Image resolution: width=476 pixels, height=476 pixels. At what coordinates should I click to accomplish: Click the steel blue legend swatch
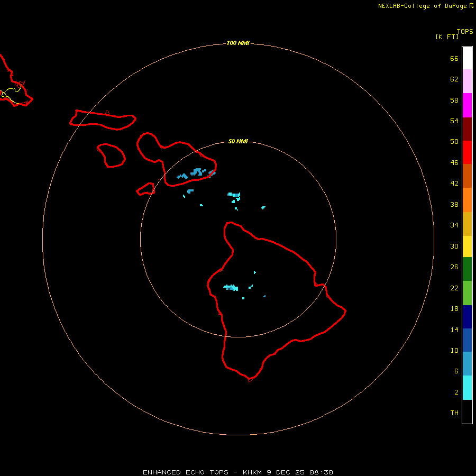pos(467,364)
